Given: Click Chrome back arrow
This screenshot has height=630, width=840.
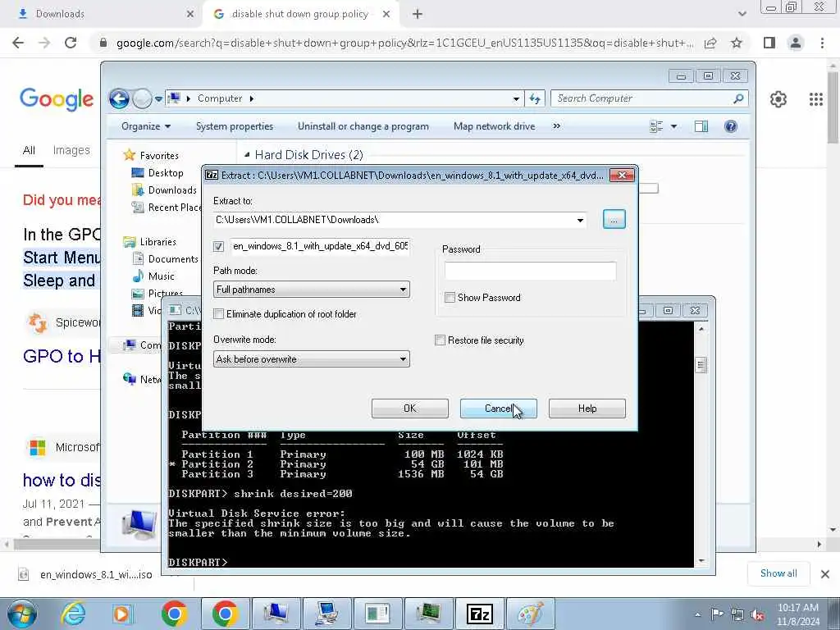Looking at the screenshot, I should tap(18, 43).
